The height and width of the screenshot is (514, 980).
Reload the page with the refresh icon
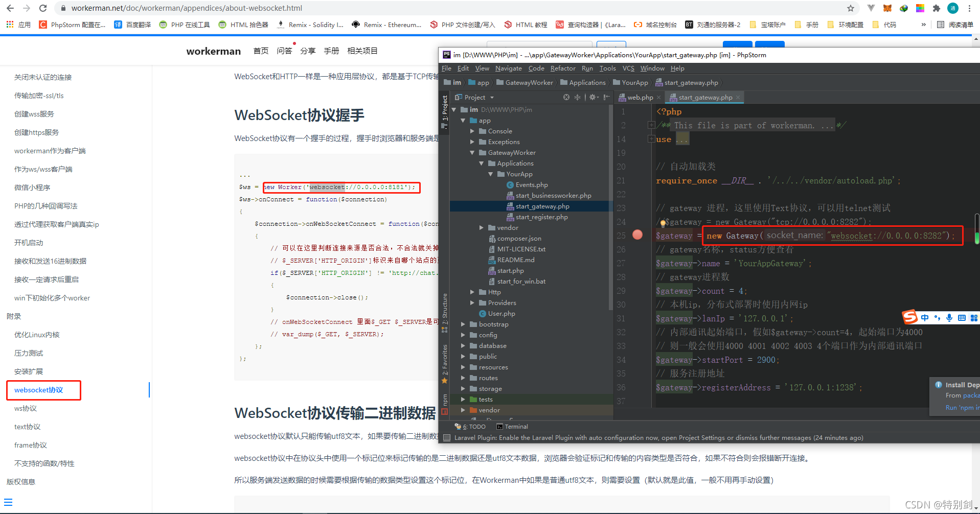pyautogui.click(x=43, y=8)
